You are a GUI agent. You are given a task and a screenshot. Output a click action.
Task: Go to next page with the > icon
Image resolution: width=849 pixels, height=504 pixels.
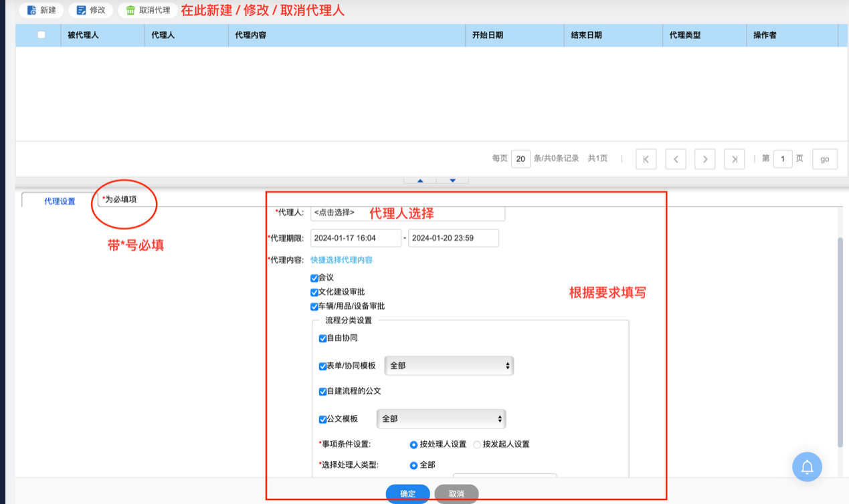(705, 158)
